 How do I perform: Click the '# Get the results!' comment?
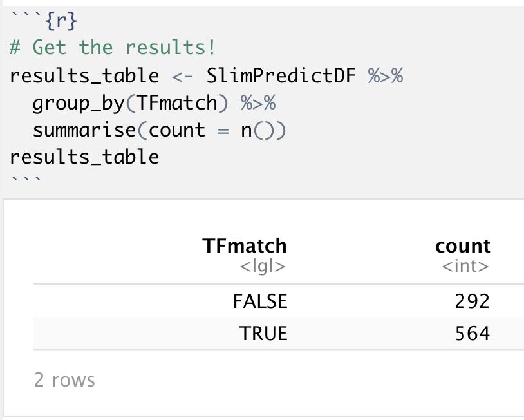[113, 48]
